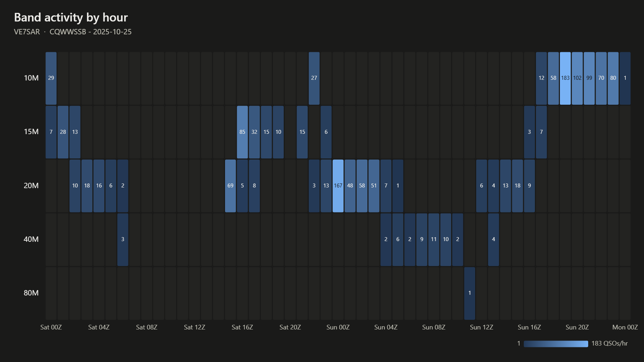Select the single 1 cell in the 80M row
This screenshot has height=362, width=644.
point(470,293)
